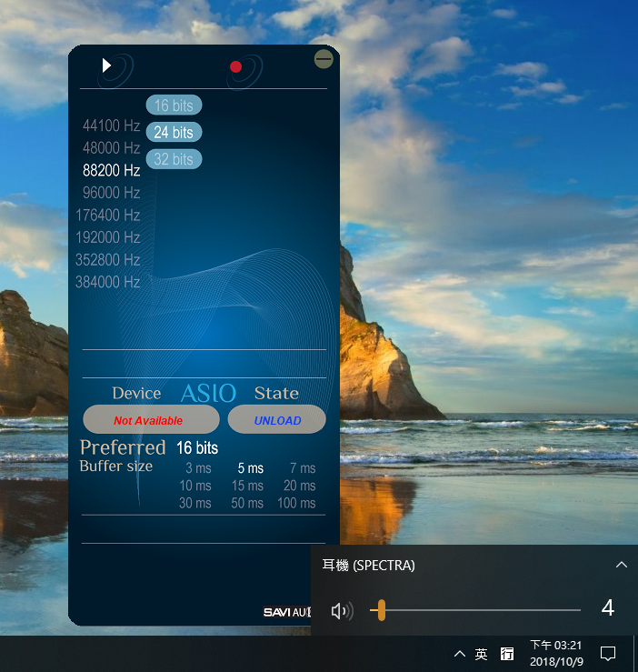The image size is (638, 672).
Task: Click the ASIO label
Action: [208, 393]
